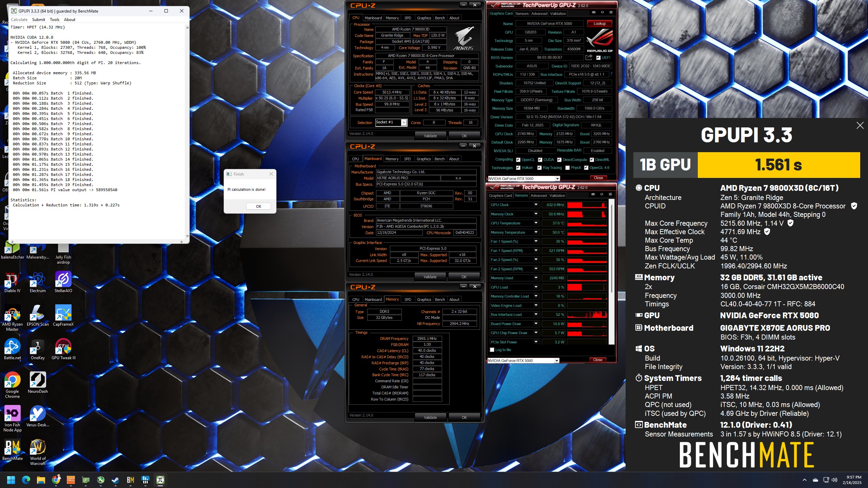
Task: Click the screenshot camera icon in upper GPU-Z window
Action: pyautogui.click(x=593, y=12)
